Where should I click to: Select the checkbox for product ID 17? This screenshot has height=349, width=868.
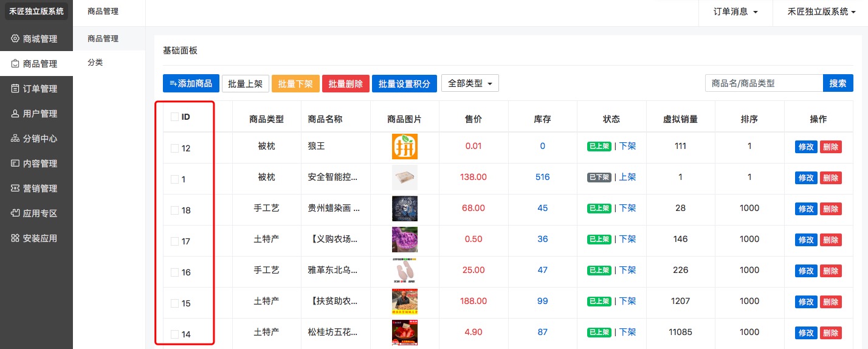(175, 241)
